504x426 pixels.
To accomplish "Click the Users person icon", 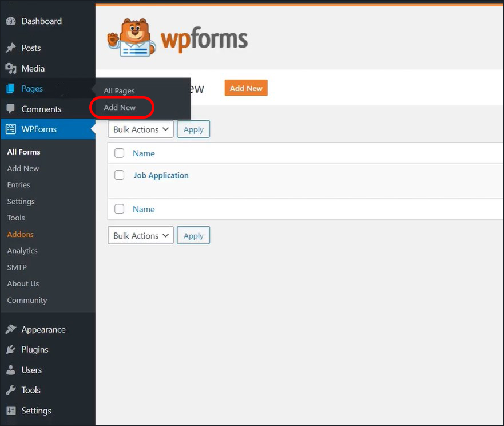I will click(11, 370).
